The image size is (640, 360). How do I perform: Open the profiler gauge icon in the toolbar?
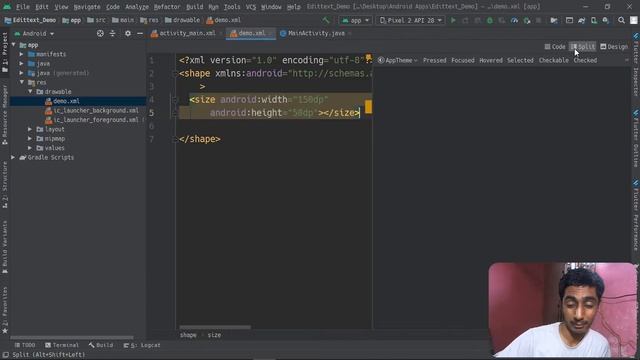514,20
